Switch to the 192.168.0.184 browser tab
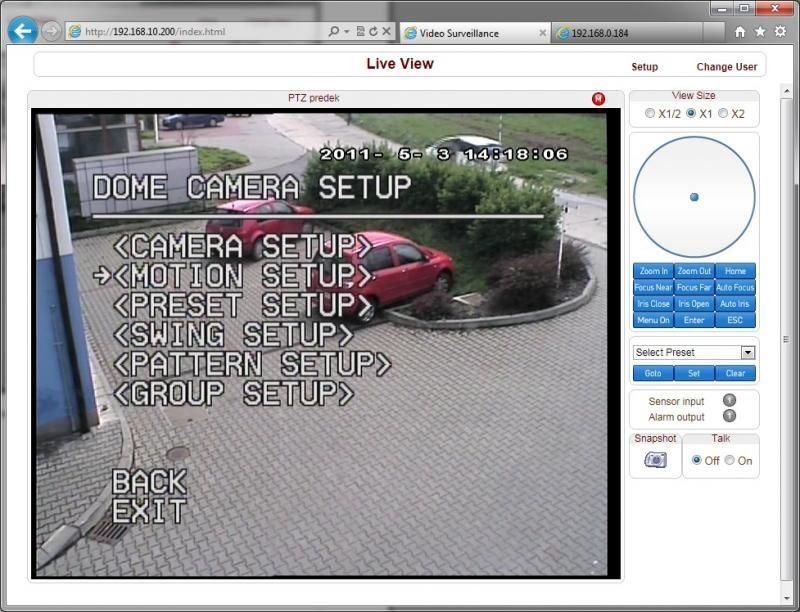This screenshot has height=612, width=800. 600,33
